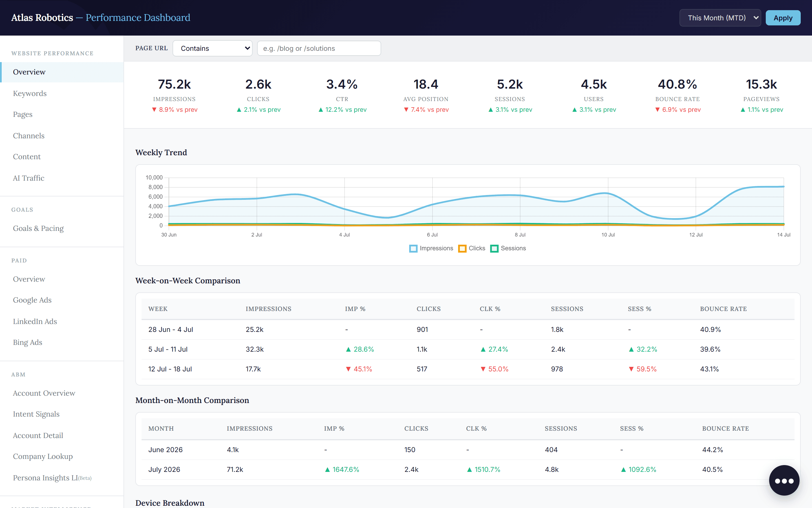Open Overview under Paid section
The height and width of the screenshot is (508, 812).
(x=62, y=279)
